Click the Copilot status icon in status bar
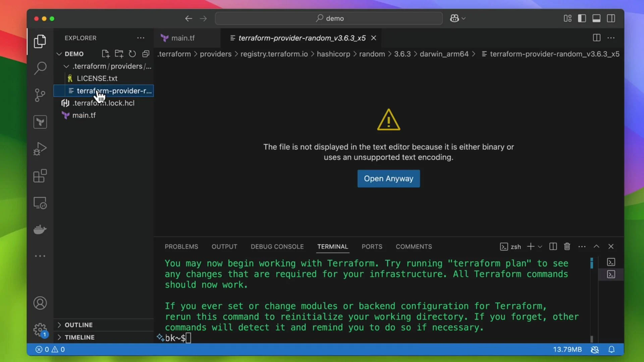 tap(595, 350)
